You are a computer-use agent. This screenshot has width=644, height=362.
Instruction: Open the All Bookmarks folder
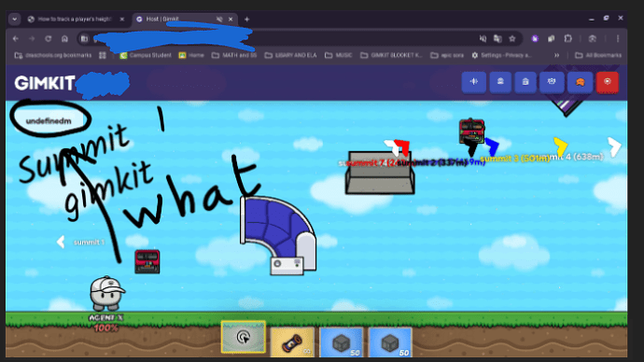[x=598, y=55]
